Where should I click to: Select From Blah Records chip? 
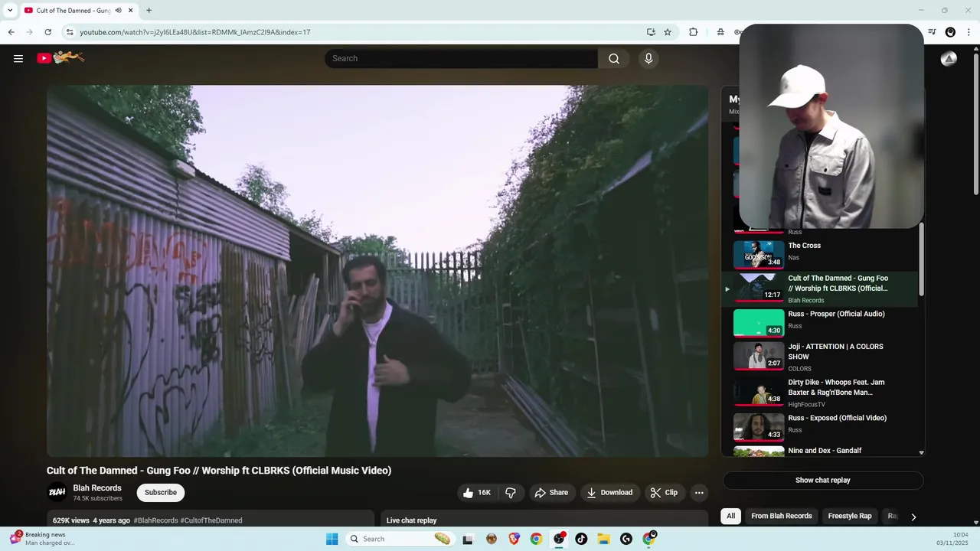(782, 516)
